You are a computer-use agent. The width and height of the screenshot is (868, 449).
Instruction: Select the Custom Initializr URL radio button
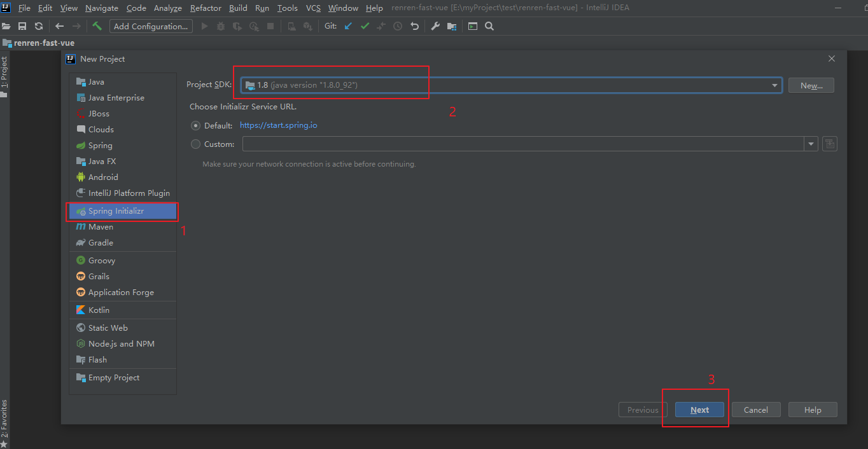pos(195,144)
